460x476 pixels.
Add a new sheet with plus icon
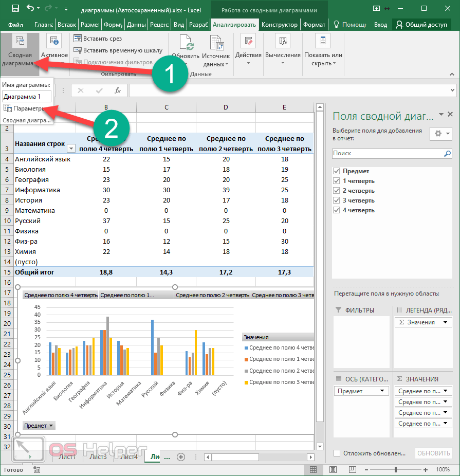click(181, 456)
